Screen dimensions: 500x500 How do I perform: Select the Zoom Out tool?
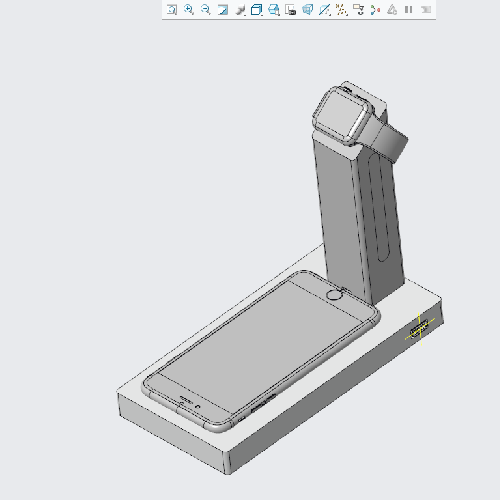click(x=206, y=9)
